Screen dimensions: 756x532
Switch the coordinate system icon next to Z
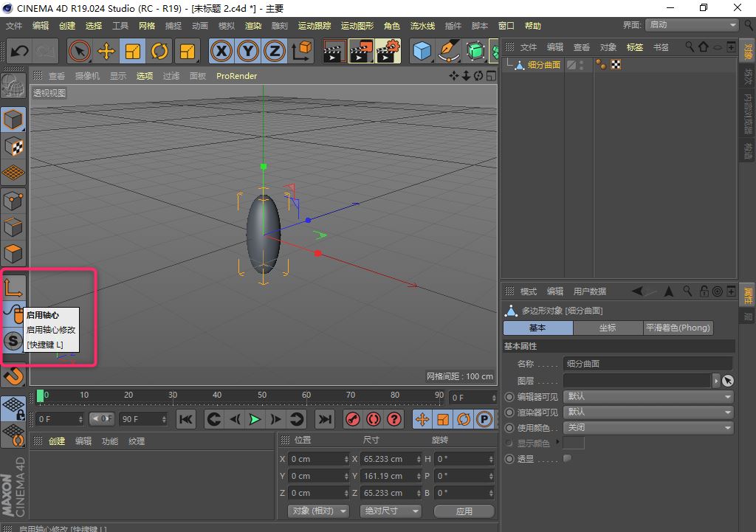(301, 51)
